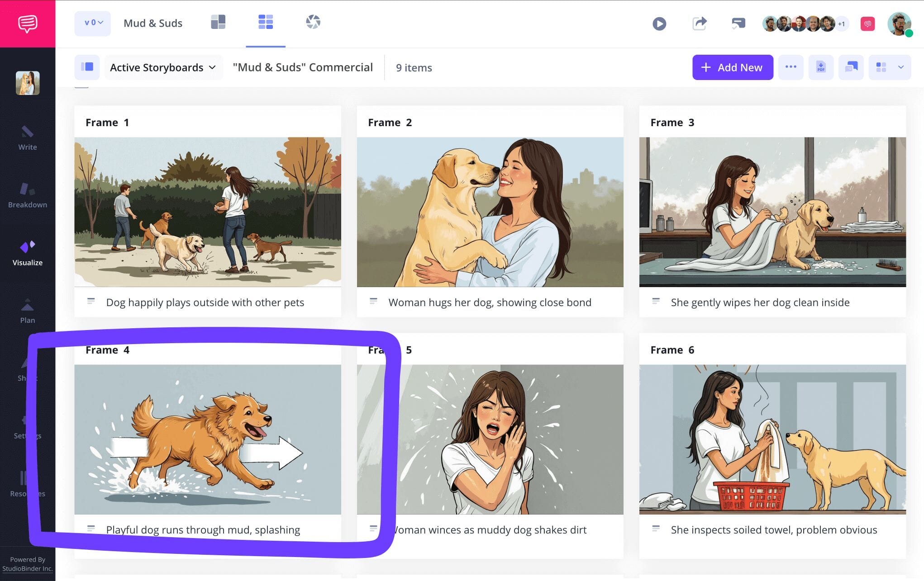Select the Frame 2 hugging dog image

[x=490, y=212]
